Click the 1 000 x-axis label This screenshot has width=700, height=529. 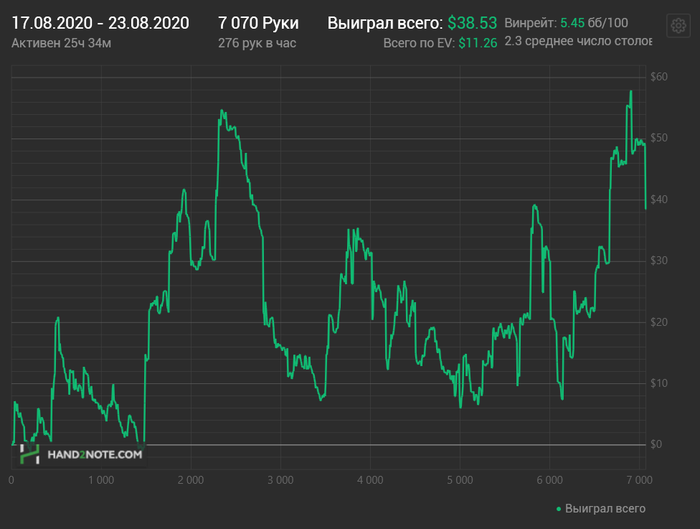101,480
